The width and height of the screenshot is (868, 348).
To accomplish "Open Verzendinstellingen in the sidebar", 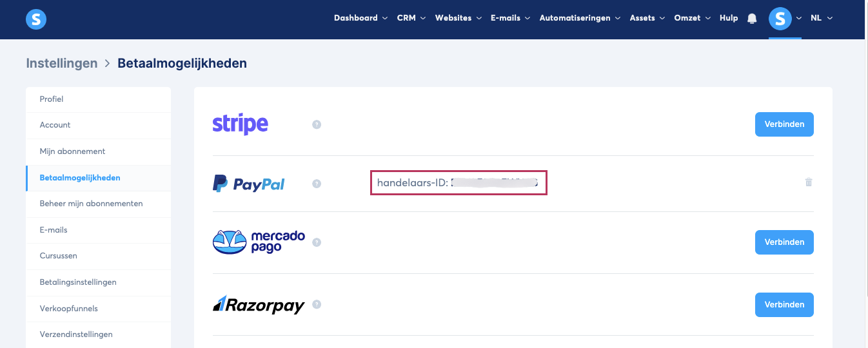I will 98,334.
